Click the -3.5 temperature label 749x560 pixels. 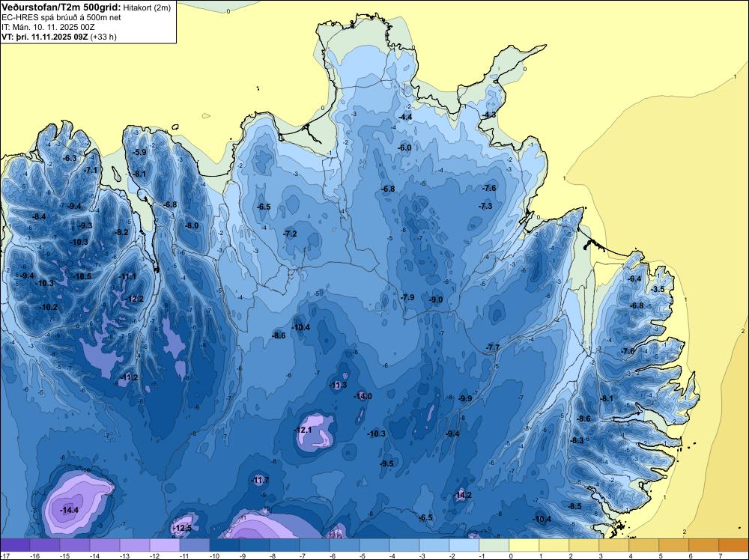click(x=658, y=289)
